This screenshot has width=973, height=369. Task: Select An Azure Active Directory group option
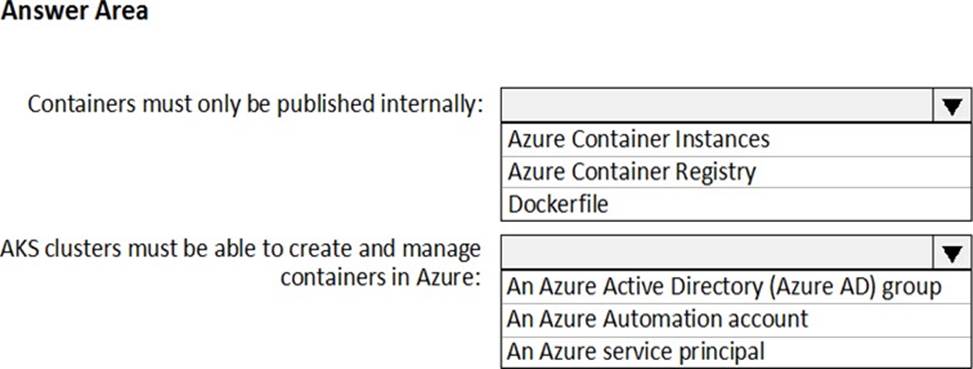(x=735, y=287)
